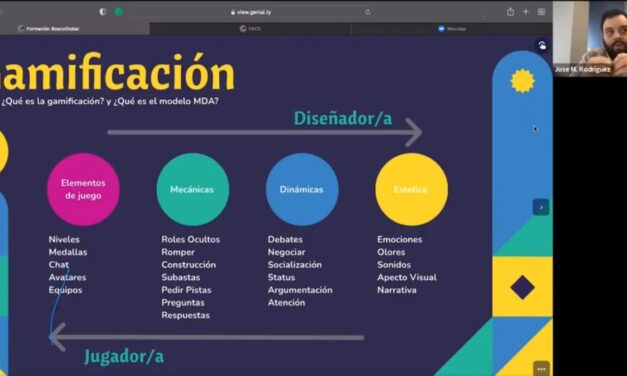The height and width of the screenshot is (376, 627).
Task: Click the word Equipos
Action: tap(65, 290)
